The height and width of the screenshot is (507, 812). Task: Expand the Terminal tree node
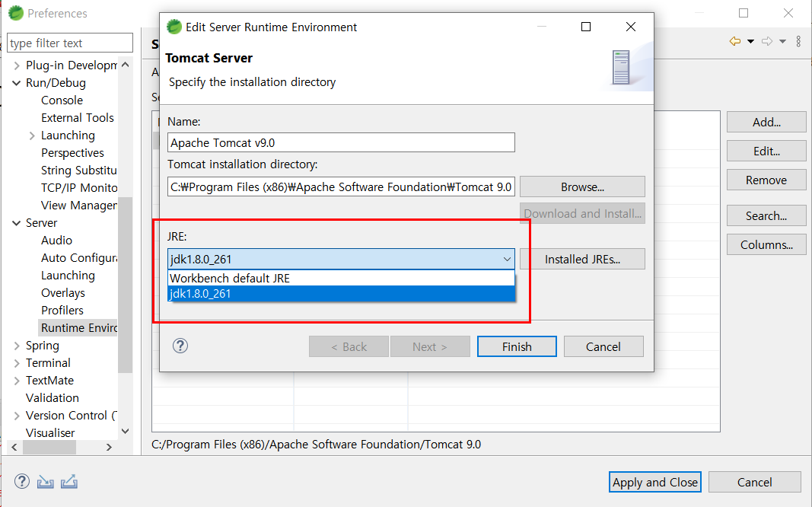click(17, 363)
